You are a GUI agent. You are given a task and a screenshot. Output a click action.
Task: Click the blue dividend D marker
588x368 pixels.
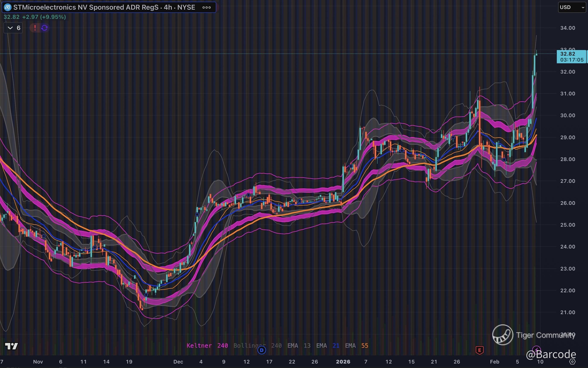pos(262,350)
